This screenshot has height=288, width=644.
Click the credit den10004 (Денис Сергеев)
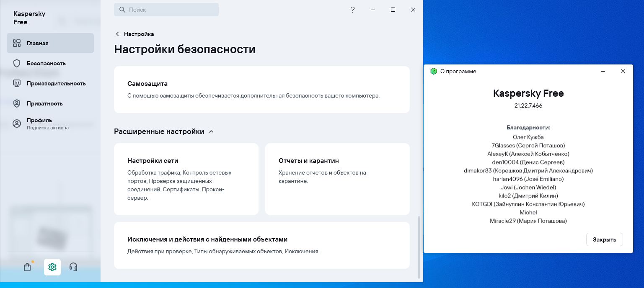(528, 162)
